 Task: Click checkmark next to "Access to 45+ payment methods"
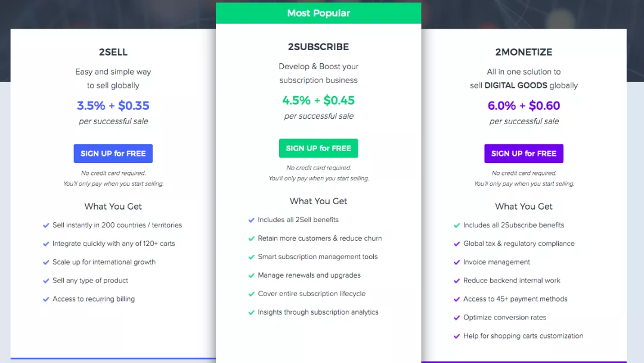457,299
